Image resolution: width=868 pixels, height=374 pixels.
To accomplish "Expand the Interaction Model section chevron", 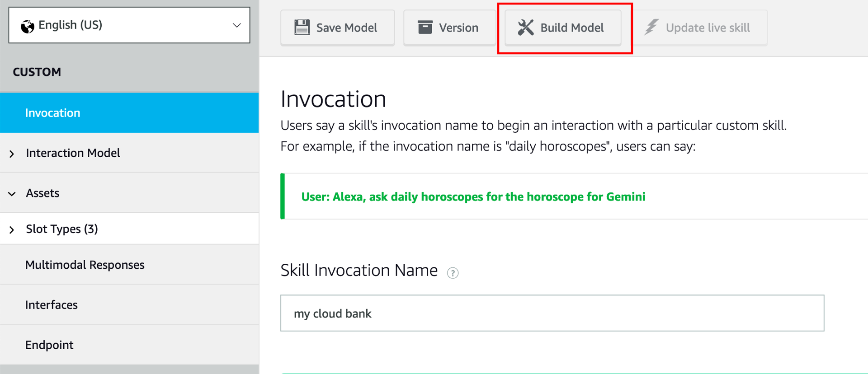I will click(x=12, y=154).
